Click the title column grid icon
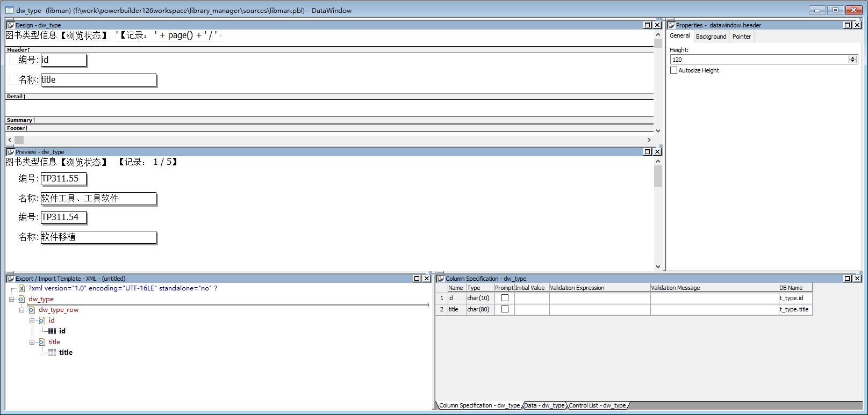This screenshot has width=868, height=415. [x=52, y=353]
